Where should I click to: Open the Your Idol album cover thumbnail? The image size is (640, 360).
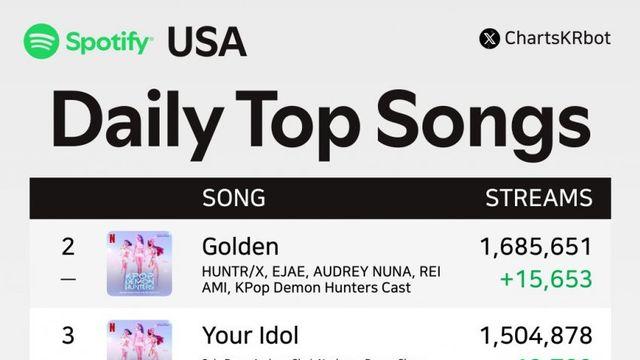[x=139, y=340]
